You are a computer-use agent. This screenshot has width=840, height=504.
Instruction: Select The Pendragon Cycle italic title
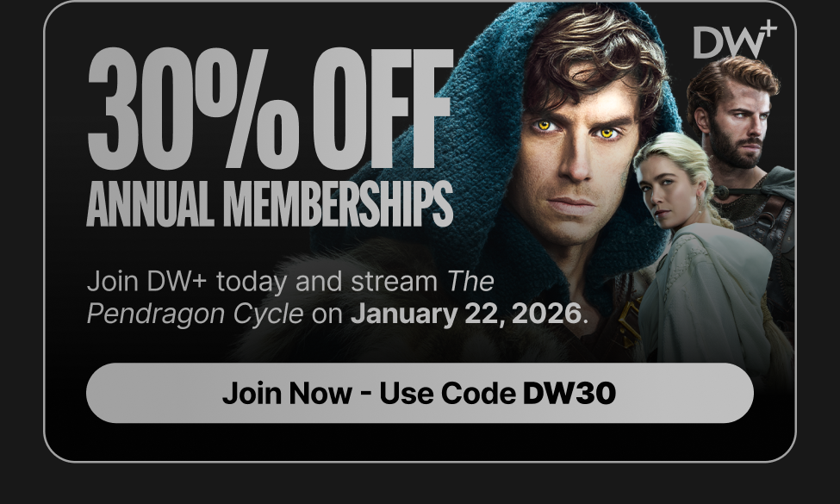[290, 297]
